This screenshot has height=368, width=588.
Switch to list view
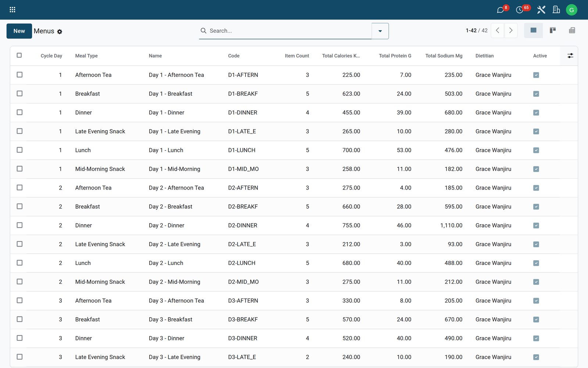[x=533, y=31]
